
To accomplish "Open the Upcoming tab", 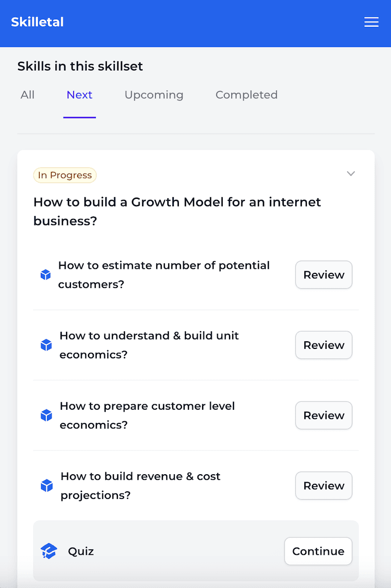I will (154, 95).
